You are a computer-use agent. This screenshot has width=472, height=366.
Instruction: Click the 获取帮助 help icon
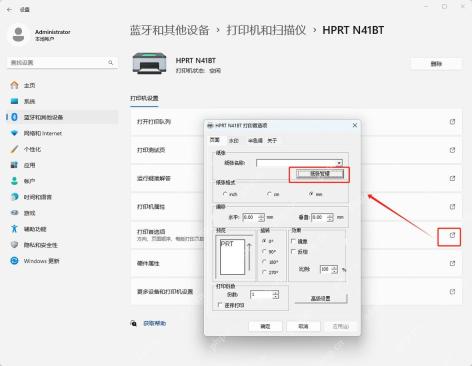(134, 323)
